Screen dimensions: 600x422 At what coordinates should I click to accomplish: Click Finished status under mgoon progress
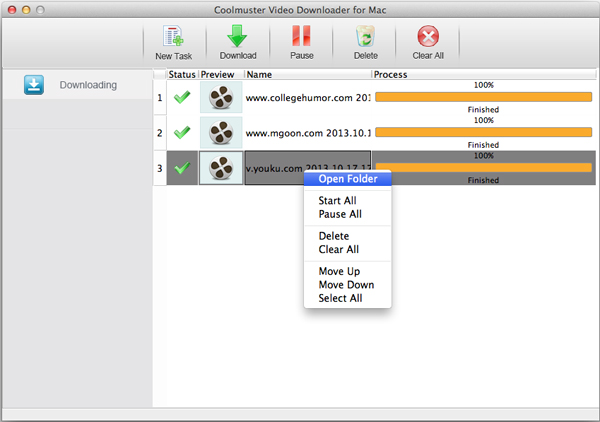483,145
